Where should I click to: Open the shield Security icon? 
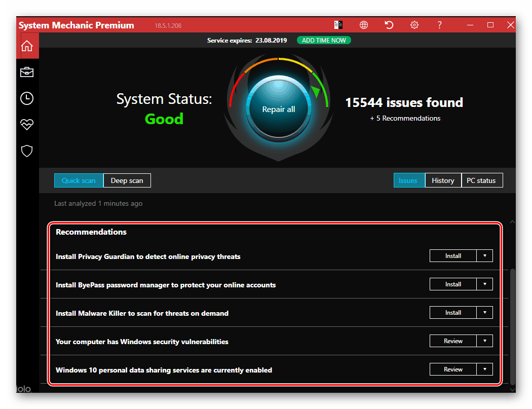[27, 151]
